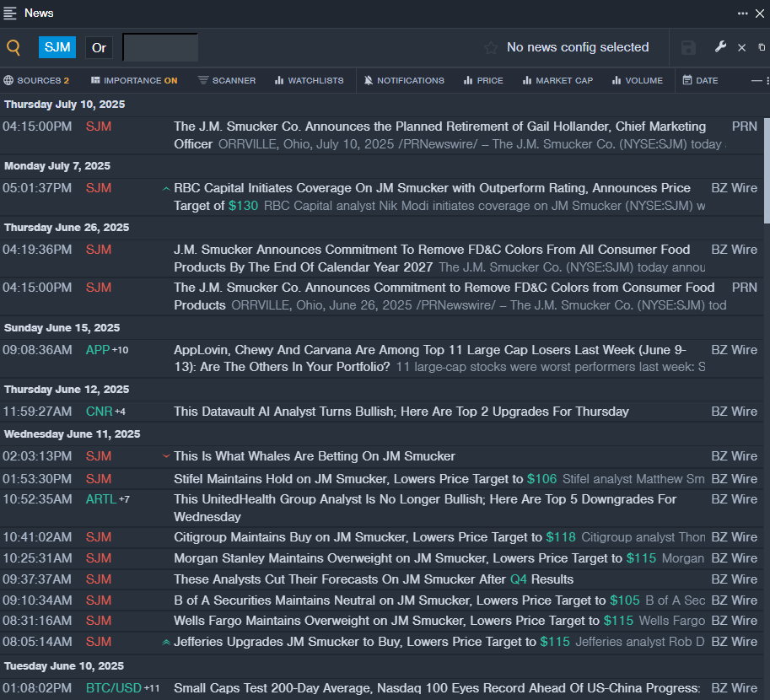The width and height of the screenshot is (770, 700).
Task: Click the double up arrow on Jefferies headline
Action: [x=166, y=642]
